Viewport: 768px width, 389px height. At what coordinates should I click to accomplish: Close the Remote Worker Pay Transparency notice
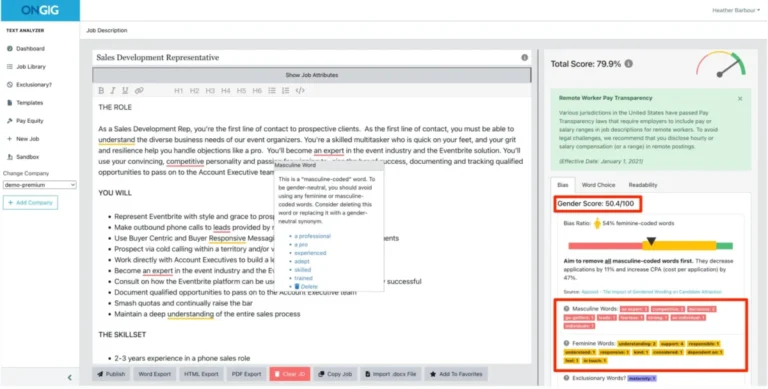[740, 98]
